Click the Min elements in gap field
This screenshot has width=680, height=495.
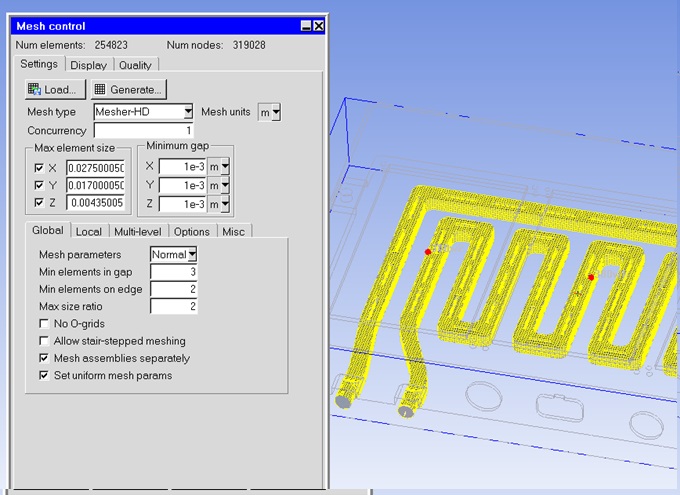(173, 272)
